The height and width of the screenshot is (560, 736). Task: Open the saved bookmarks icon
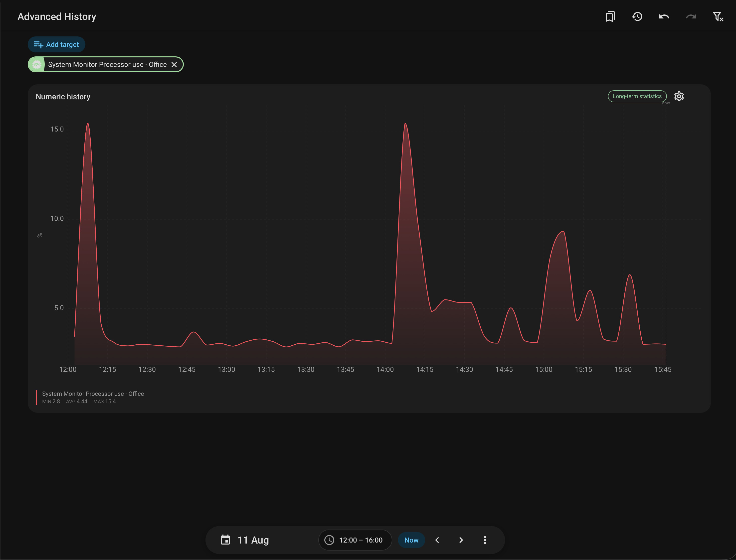coord(610,17)
